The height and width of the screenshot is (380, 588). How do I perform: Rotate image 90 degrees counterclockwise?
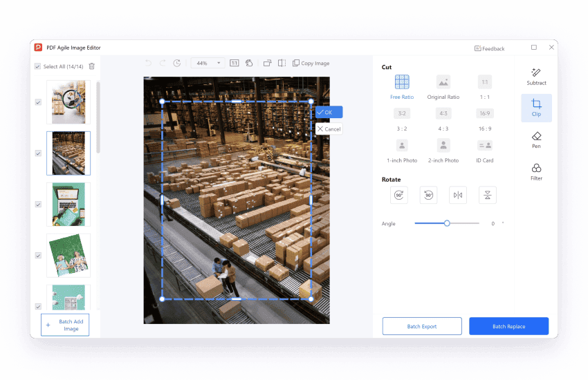click(428, 196)
